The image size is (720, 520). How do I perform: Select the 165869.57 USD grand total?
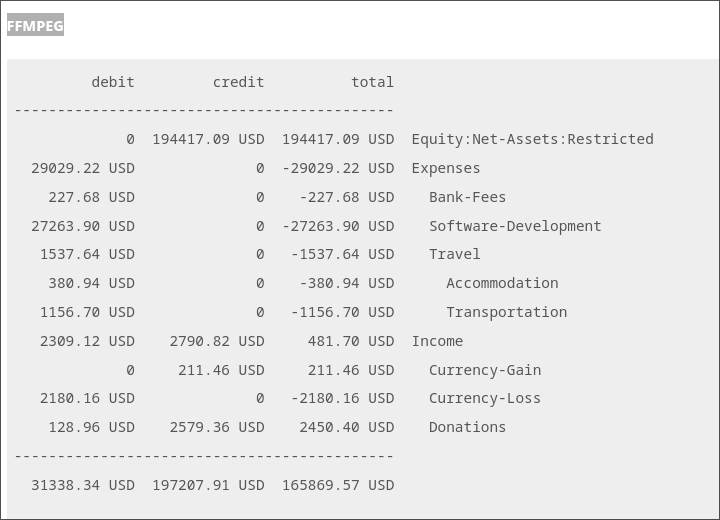pyautogui.click(x=338, y=485)
